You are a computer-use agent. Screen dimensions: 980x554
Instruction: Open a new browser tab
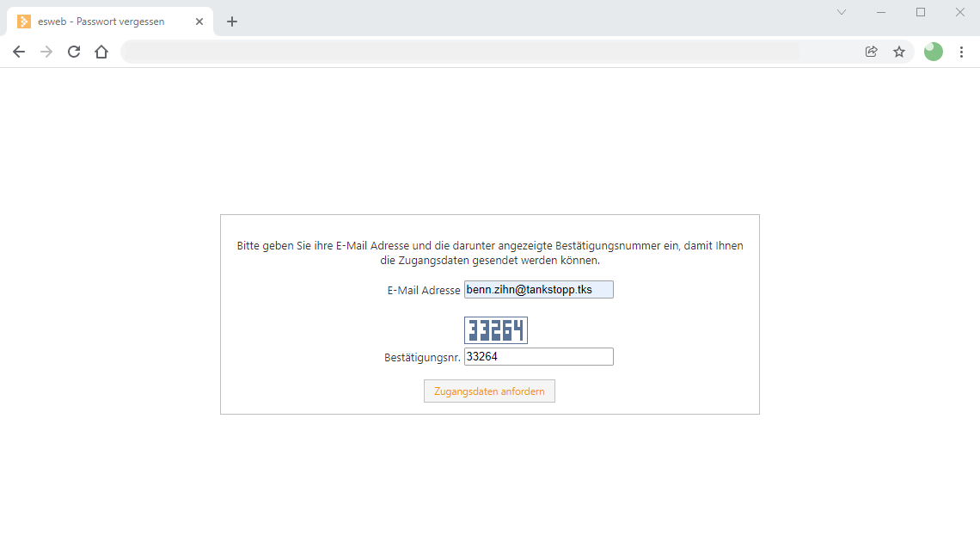pyautogui.click(x=232, y=22)
